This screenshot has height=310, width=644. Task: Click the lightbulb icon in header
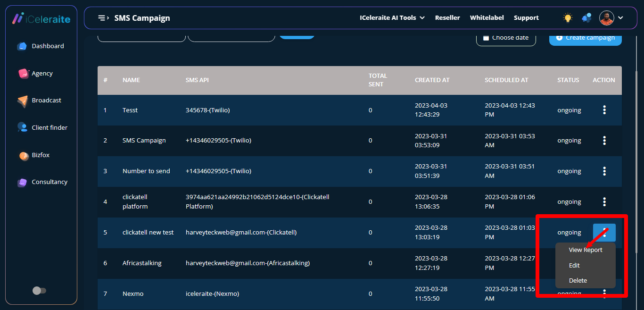(x=568, y=18)
